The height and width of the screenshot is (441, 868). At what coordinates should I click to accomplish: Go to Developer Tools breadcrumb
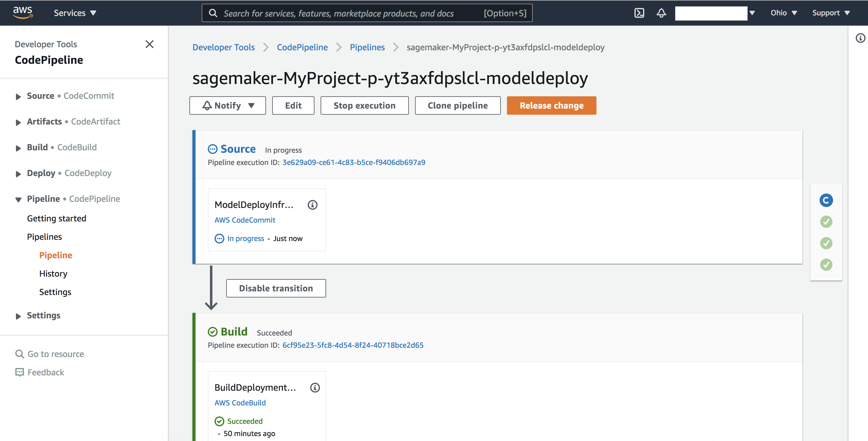point(223,47)
